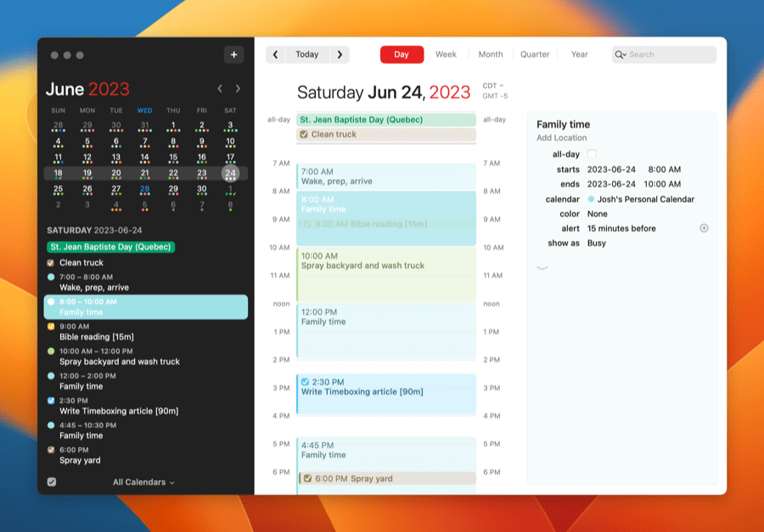Switch to Year view

coord(579,54)
